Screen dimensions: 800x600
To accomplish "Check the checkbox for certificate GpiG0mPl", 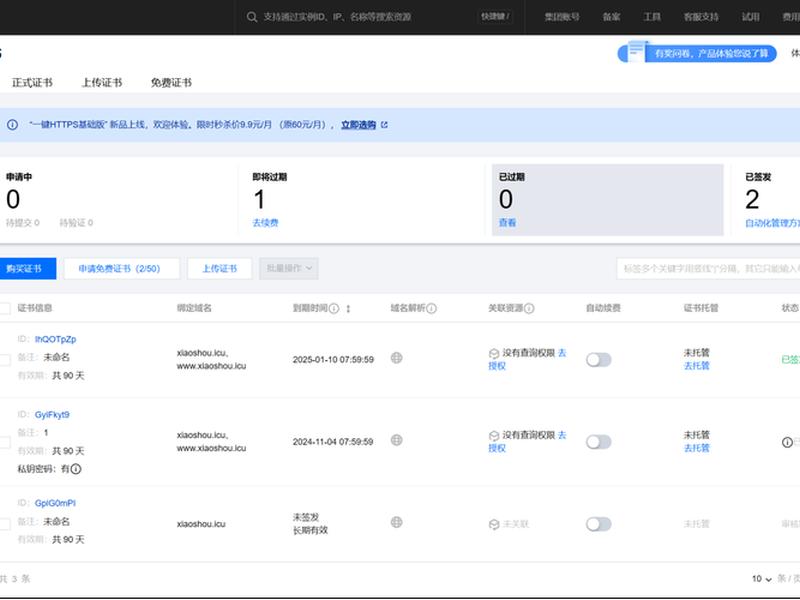I will [5, 524].
